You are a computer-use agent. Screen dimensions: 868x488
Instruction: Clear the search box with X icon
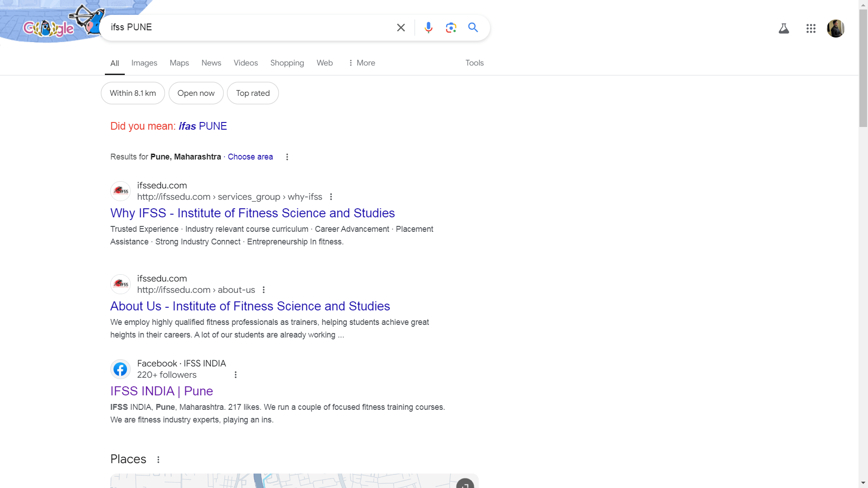pyautogui.click(x=401, y=28)
